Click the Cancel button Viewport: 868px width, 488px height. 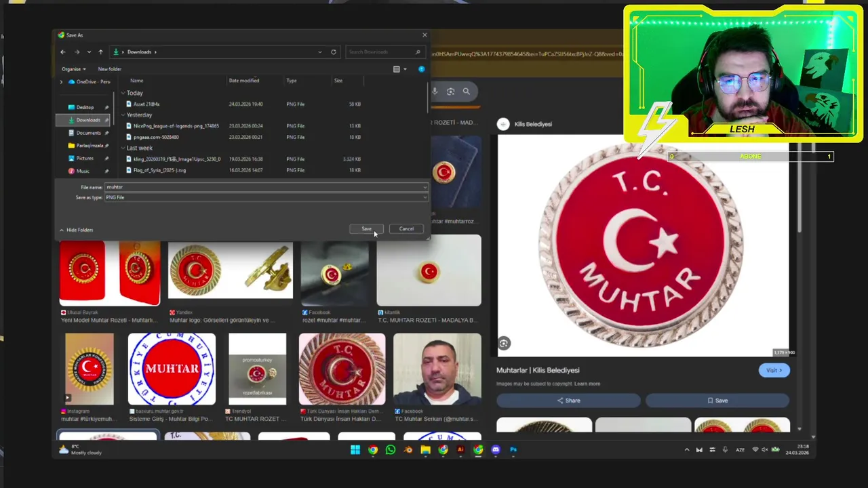[406, 229]
